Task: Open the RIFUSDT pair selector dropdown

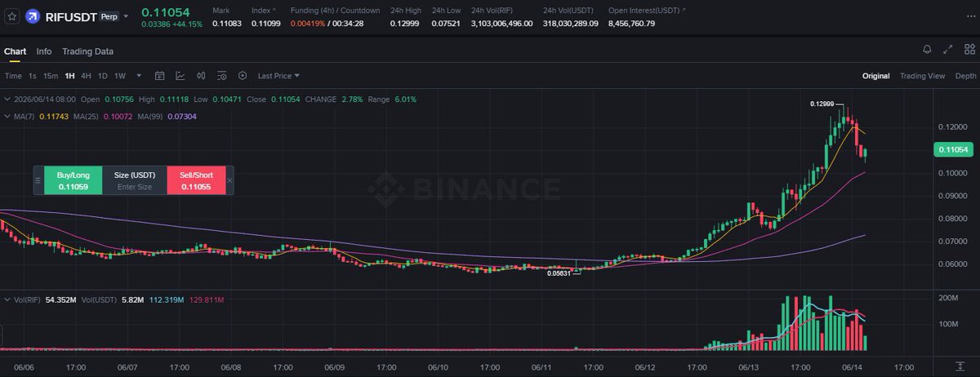Action: tap(126, 16)
